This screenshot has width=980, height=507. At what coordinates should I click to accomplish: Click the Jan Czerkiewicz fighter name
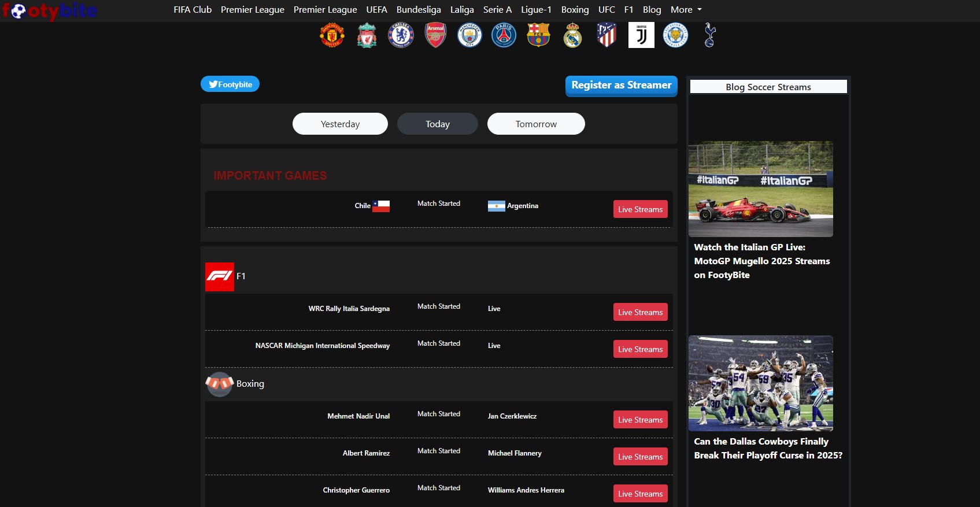(512, 416)
